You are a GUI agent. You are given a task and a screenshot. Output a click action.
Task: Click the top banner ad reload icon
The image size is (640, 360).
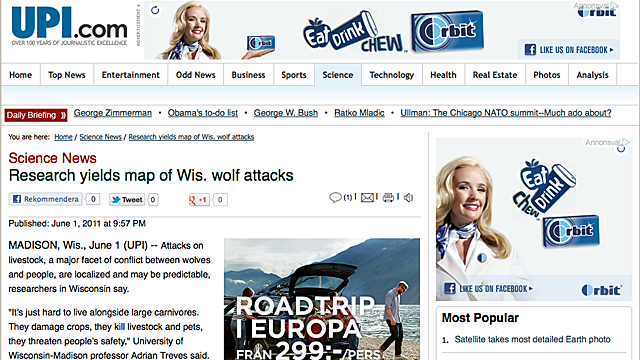155,10
